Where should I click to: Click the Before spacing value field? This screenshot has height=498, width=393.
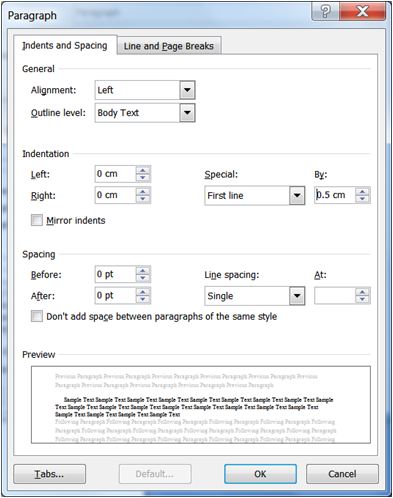tap(115, 274)
